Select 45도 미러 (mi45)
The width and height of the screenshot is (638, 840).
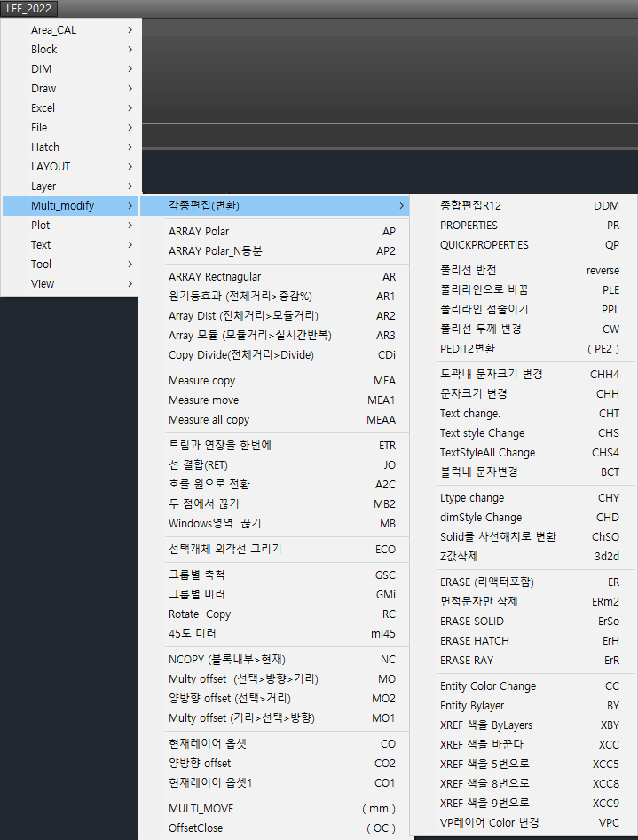click(274, 634)
